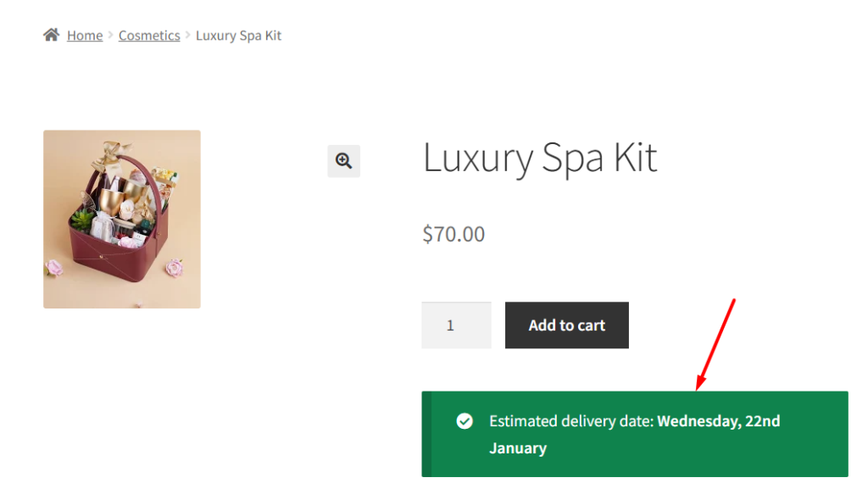Select the bold Wednesday, 22nd date text

pyautogui.click(x=719, y=421)
